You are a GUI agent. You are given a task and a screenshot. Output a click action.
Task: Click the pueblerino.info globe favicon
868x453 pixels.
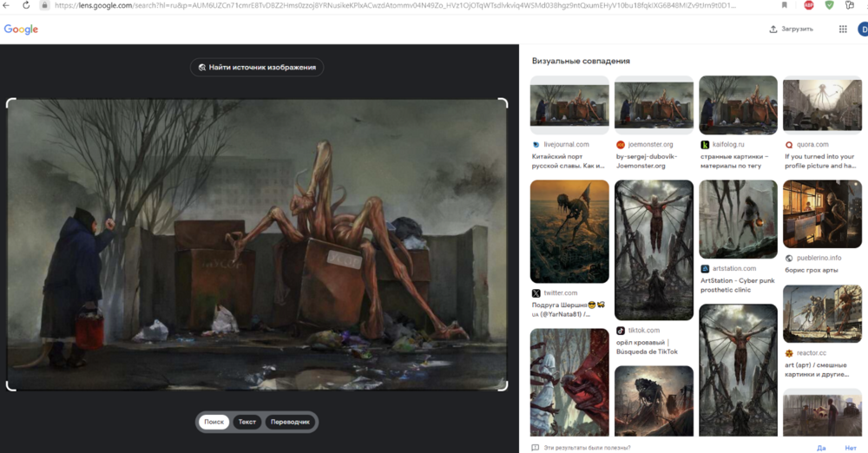click(x=789, y=258)
